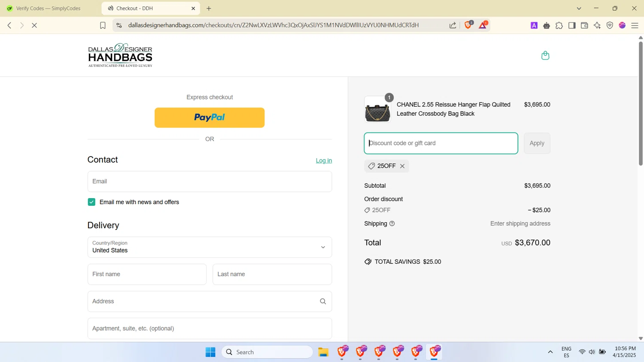Open Brave Rewards triangle icon
644x362 pixels.
(x=483, y=25)
